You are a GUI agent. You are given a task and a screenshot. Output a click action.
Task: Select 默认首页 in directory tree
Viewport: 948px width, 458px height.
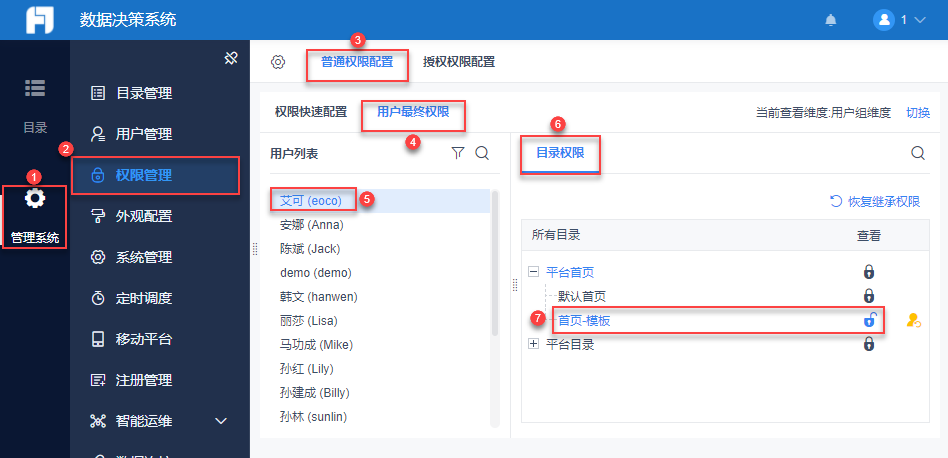click(x=582, y=296)
